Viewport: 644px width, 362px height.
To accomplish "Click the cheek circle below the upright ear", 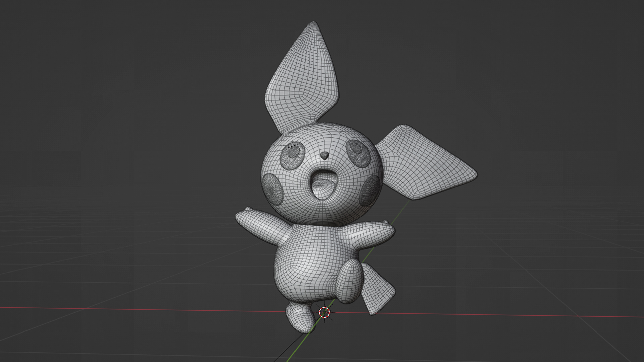I will (272, 189).
